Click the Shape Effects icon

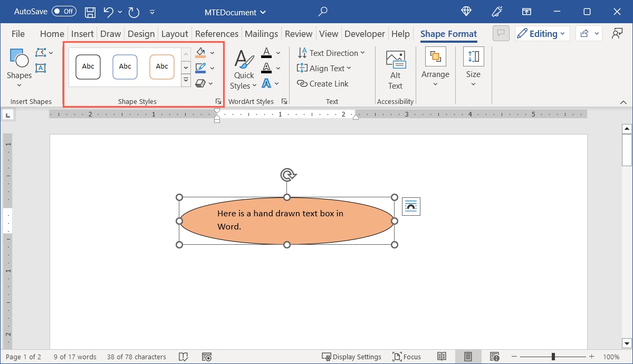click(x=200, y=83)
